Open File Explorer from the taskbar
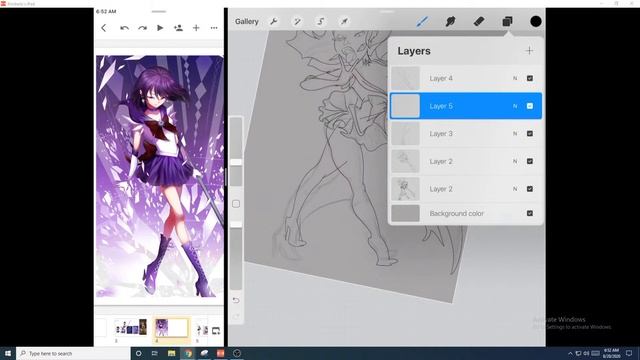640x360 pixels. point(171,353)
